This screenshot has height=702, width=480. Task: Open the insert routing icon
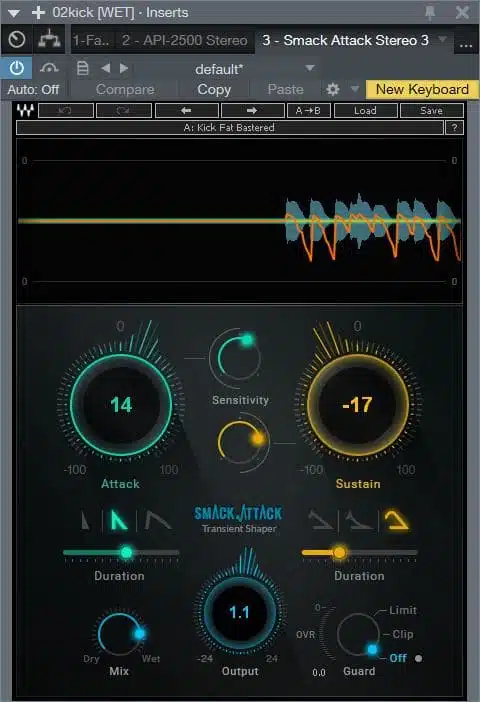[49, 40]
